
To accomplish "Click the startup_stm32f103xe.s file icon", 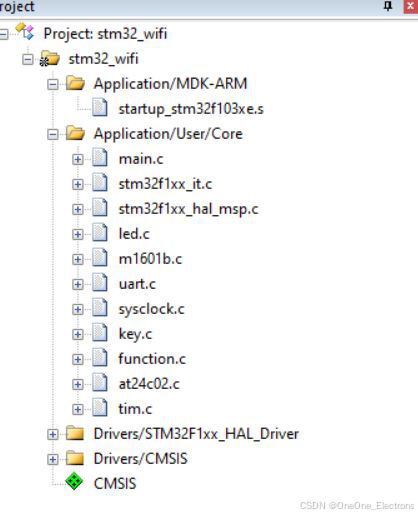I will 100,108.
